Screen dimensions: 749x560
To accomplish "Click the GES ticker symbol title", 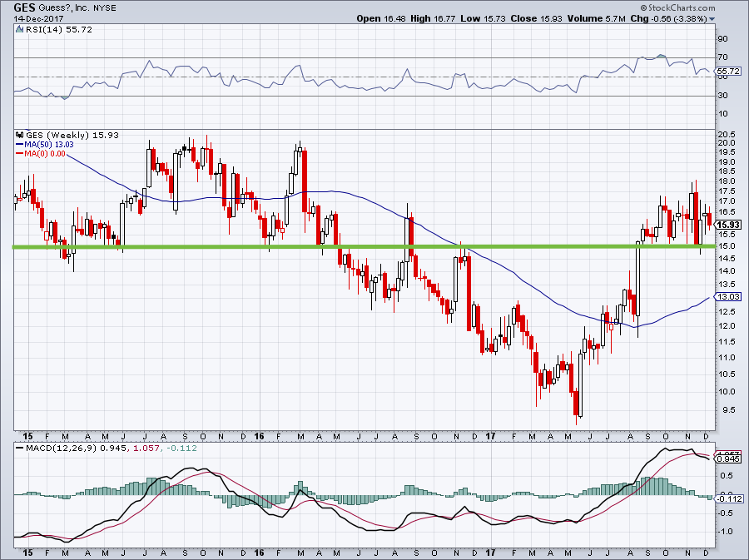I will tap(24, 7).
